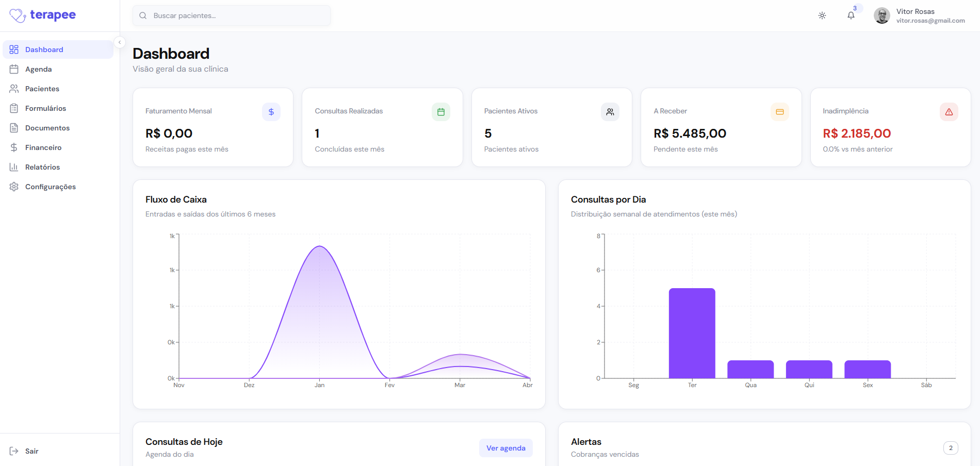Image resolution: width=980 pixels, height=466 pixels.
Task: Click the red alert icon on Inadimplência card
Action: pos(949,111)
